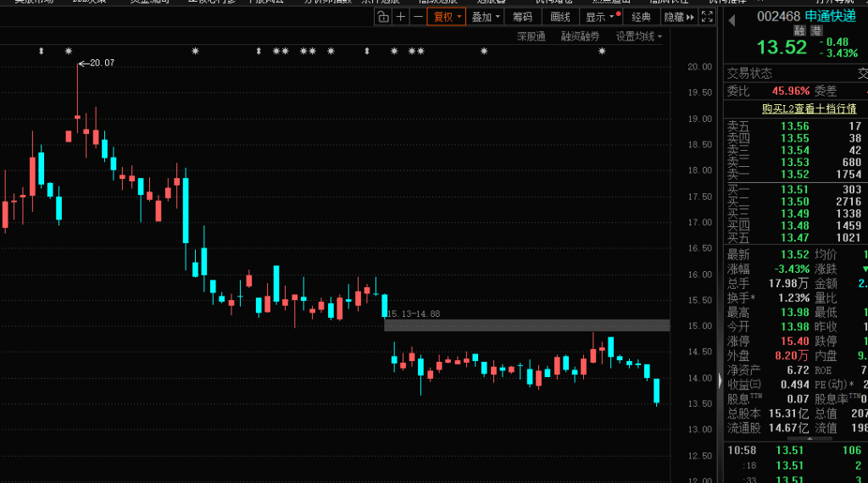The image size is (868, 483).
Task: Toggle the 隐藏 side panel button
Action: 678,17
